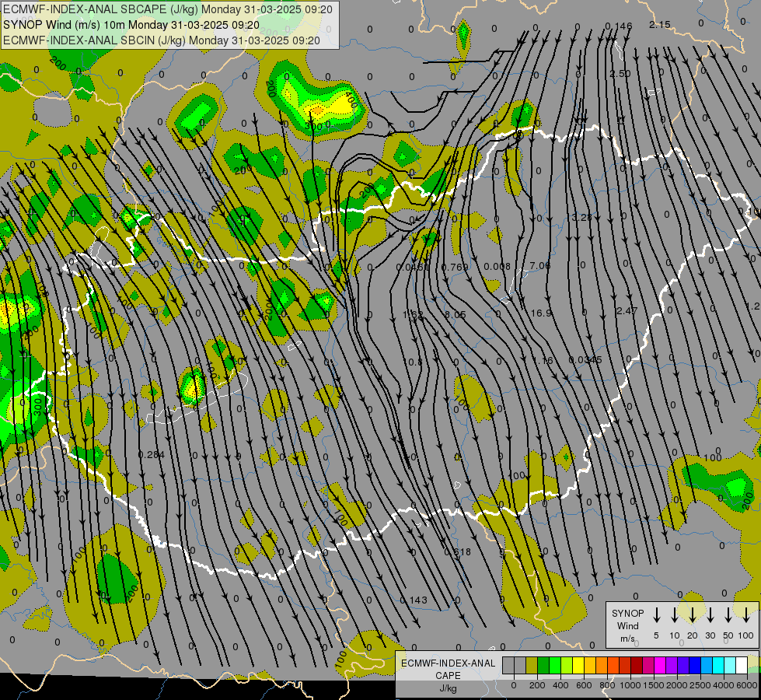The height and width of the screenshot is (700, 761).
Task: Click the 6000 tick label on CAPE scale
Action: (x=747, y=686)
